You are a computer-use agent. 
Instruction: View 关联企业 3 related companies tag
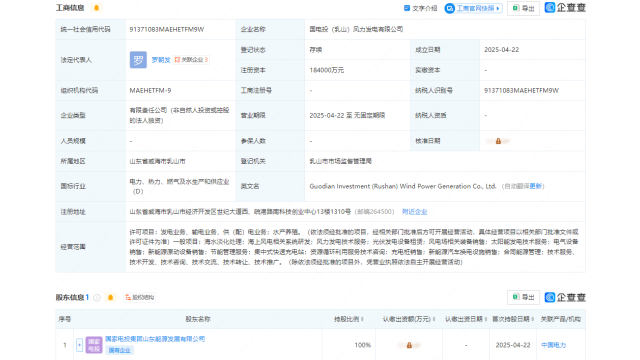point(191,60)
